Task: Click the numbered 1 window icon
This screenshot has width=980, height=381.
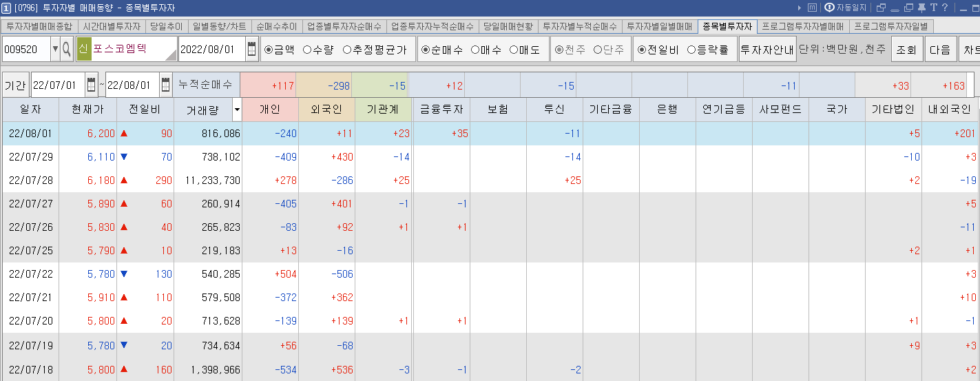Action: click(6, 8)
